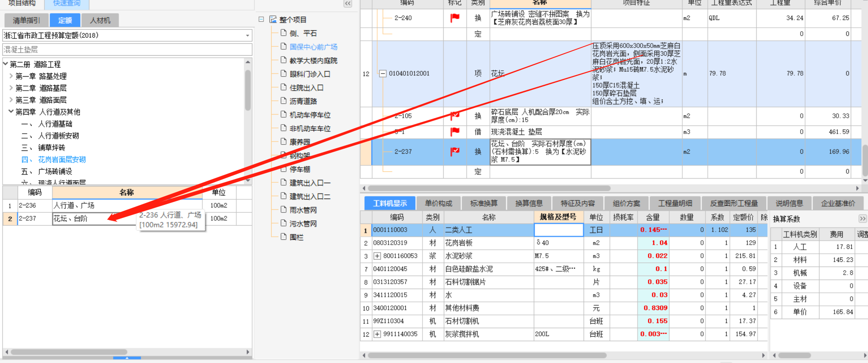Viewport: 868px width, 363px height.
Task: Collapse 第二册 道路工程 tree node
Action: 5,64
